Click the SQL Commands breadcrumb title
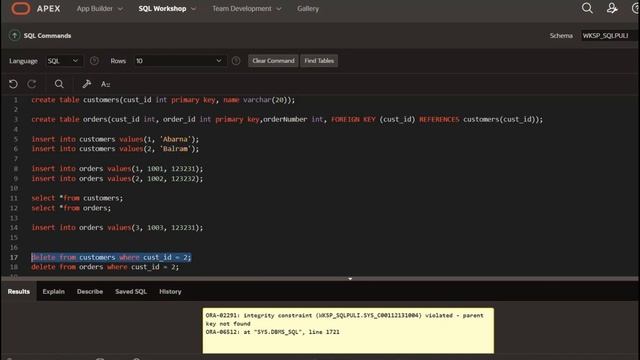 coord(47,36)
